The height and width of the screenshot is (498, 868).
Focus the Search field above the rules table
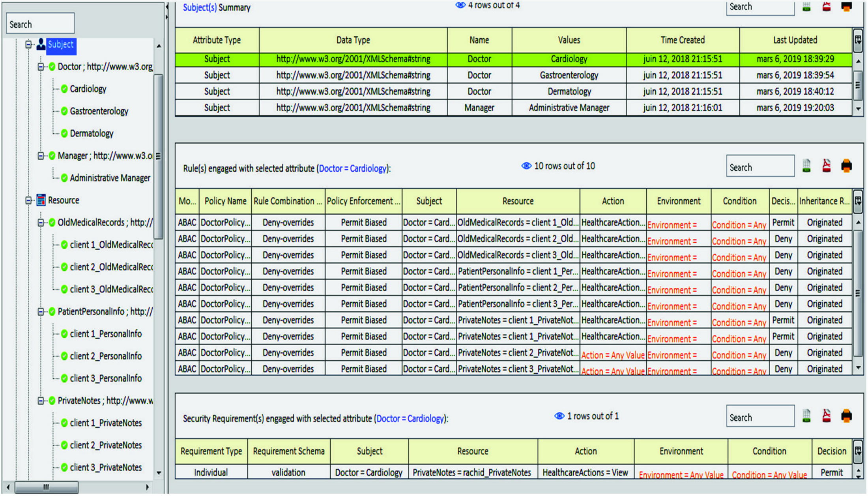pos(760,166)
